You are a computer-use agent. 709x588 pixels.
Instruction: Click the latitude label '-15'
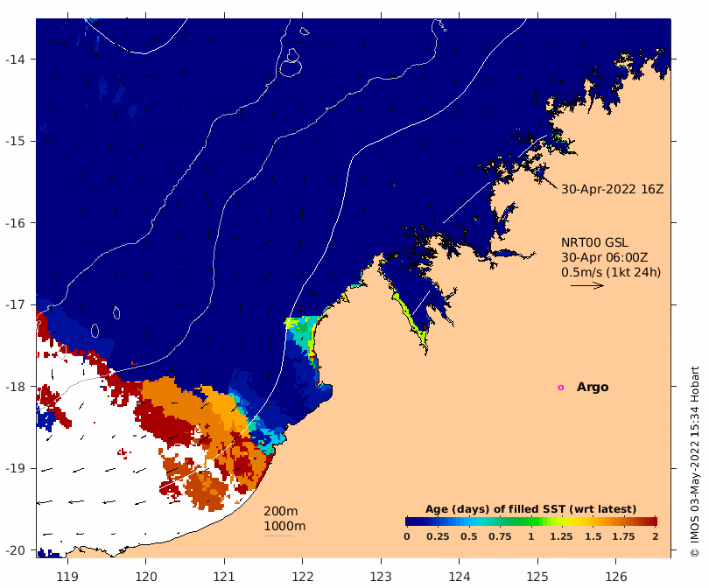coord(15,141)
